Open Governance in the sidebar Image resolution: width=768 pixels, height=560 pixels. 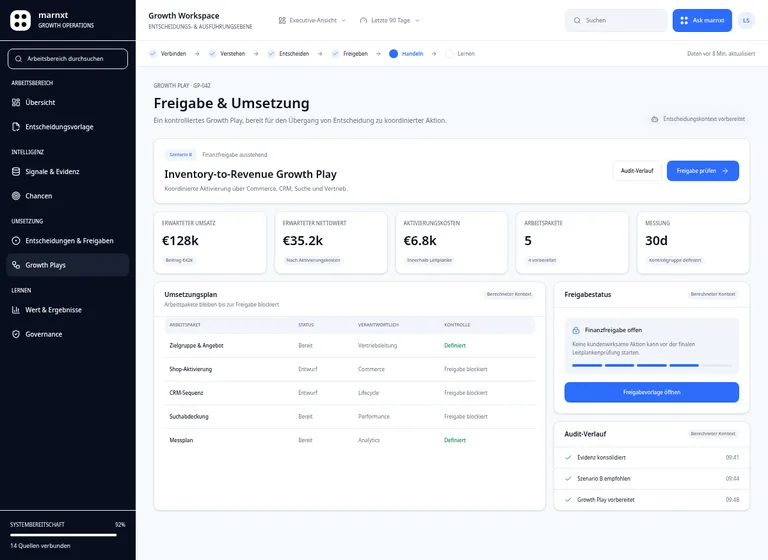[x=68, y=334]
